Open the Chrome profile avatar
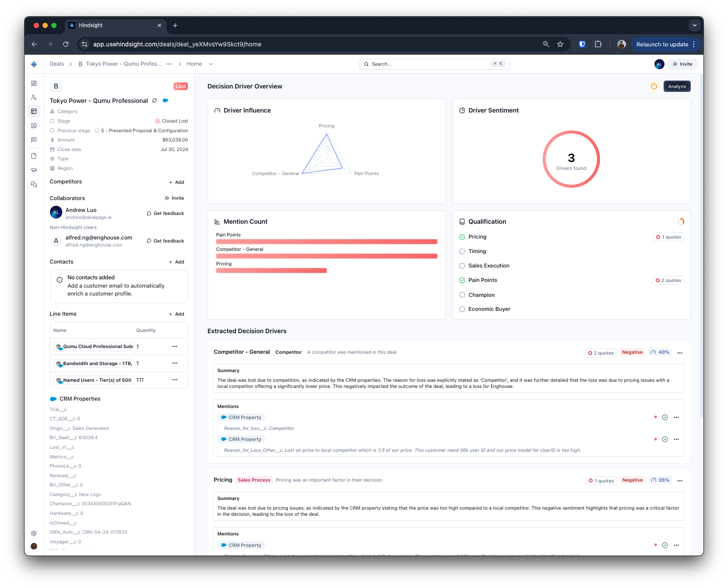Screen dimensions: 728x588 [621, 44]
